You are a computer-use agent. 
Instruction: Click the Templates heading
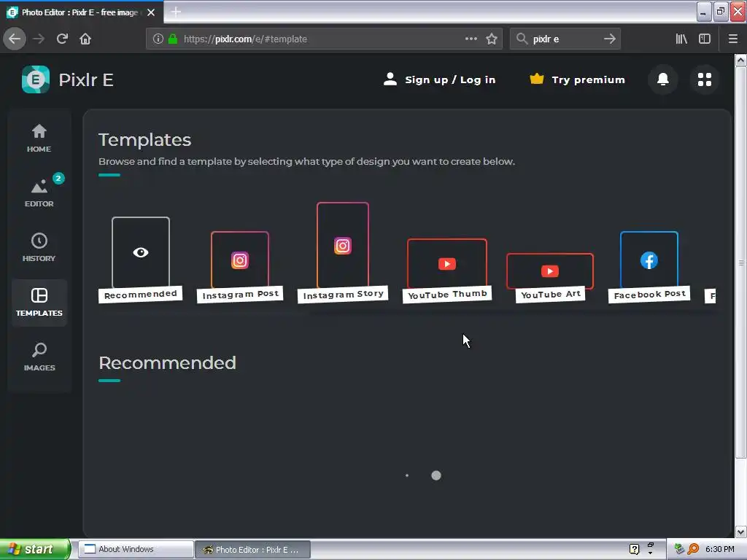click(x=145, y=140)
